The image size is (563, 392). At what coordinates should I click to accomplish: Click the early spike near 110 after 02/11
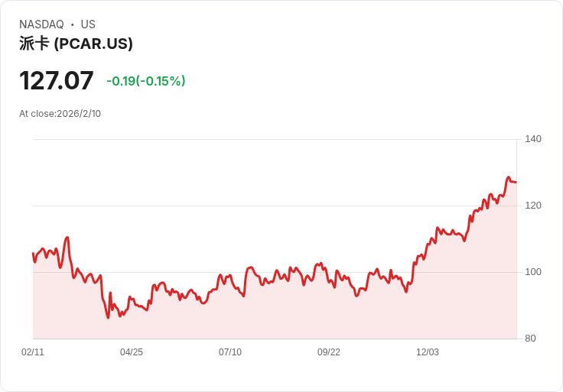click(67, 238)
